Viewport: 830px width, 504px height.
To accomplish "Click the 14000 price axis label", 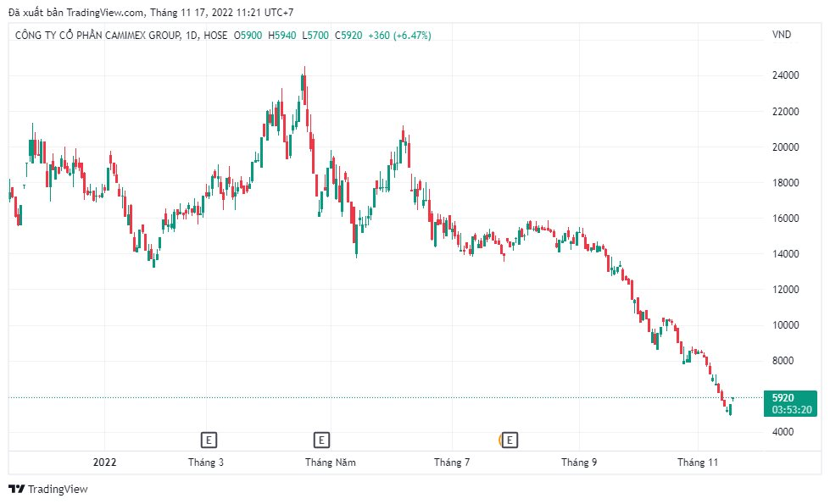I will pyautogui.click(x=786, y=254).
